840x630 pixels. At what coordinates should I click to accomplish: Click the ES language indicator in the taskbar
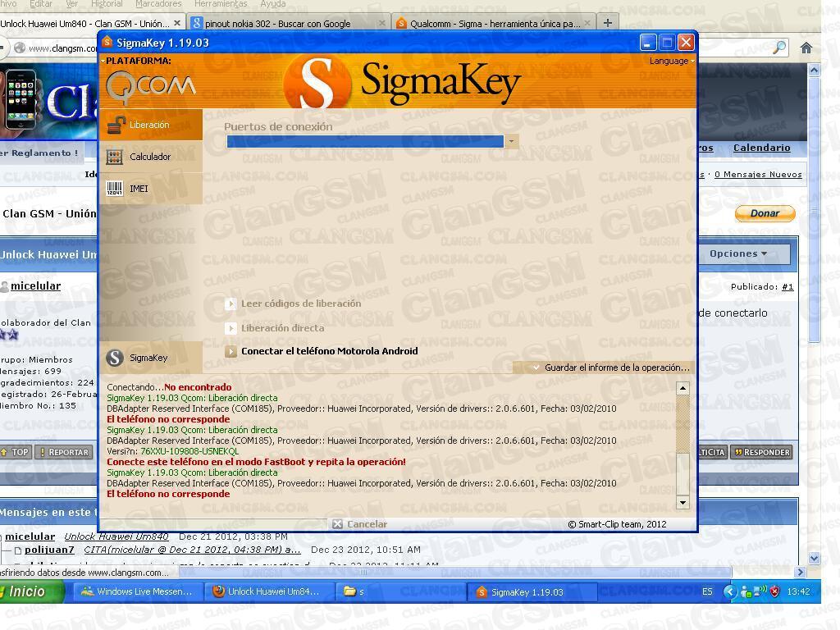pos(707,592)
